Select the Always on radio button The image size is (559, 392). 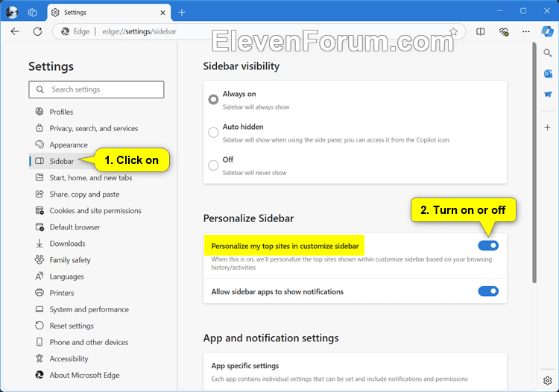(x=213, y=99)
